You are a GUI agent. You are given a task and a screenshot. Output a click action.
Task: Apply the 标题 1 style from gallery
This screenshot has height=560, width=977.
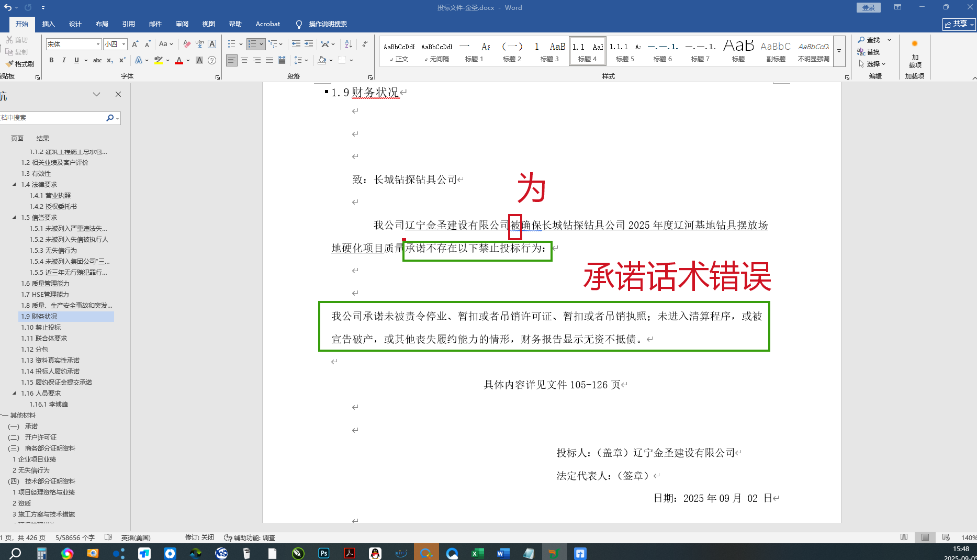pyautogui.click(x=474, y=51)
